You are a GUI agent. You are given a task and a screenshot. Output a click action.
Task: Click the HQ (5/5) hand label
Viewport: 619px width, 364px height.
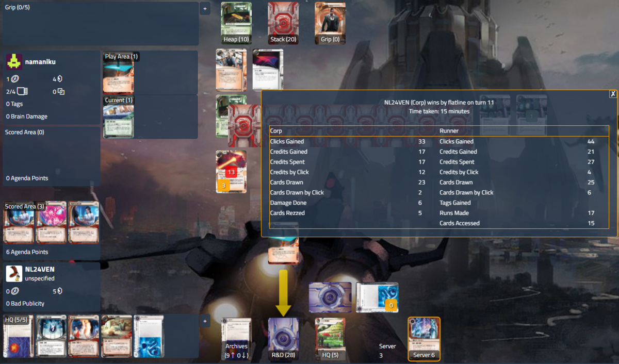click(16, 320)
